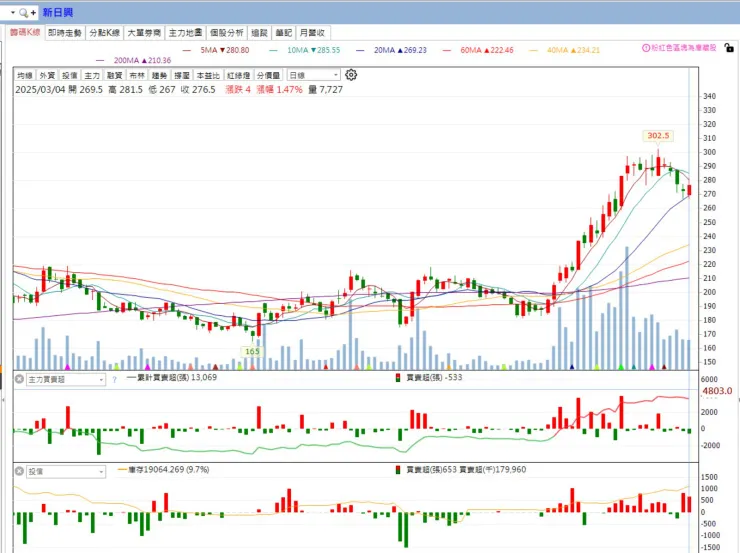The height and width of the screenshot is (553, 740).
Task: Click the 收 276.5 closing price
Action: point(198,90)
